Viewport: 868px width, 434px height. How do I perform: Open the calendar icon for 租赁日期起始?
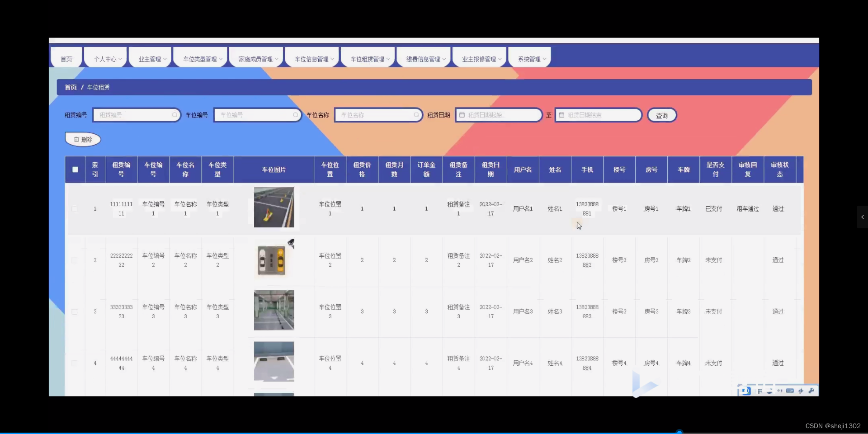pyautogui.click(x=462, y=115)
